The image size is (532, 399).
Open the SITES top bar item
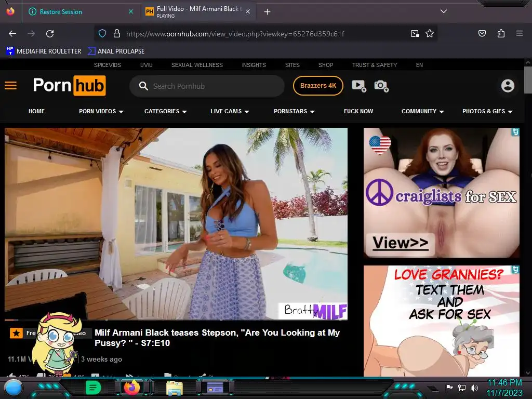coord(292,65)
